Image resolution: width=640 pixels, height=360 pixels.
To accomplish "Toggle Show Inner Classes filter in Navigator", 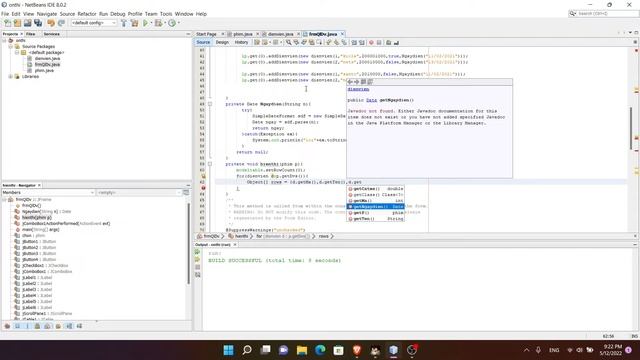I will [48, 326].
